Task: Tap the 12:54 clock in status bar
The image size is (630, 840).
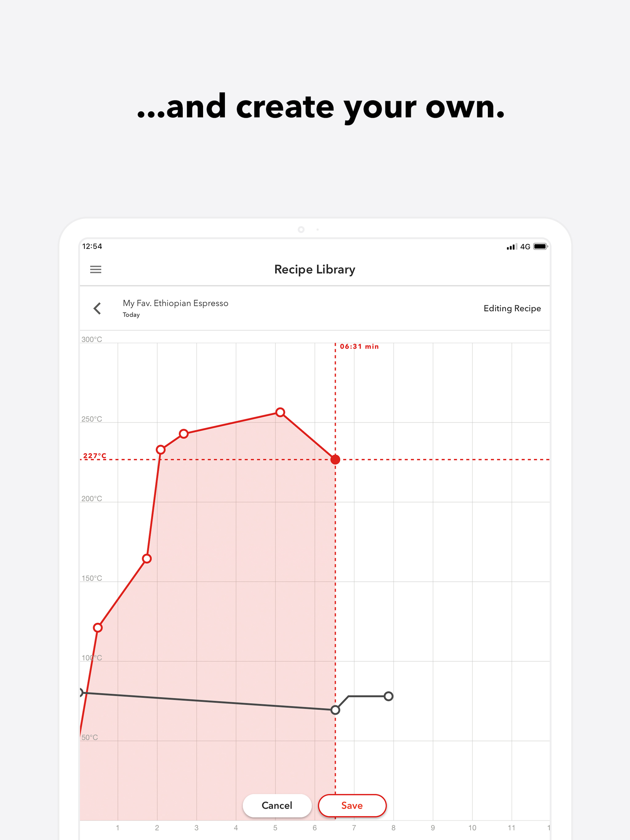Action: [92, 247]
